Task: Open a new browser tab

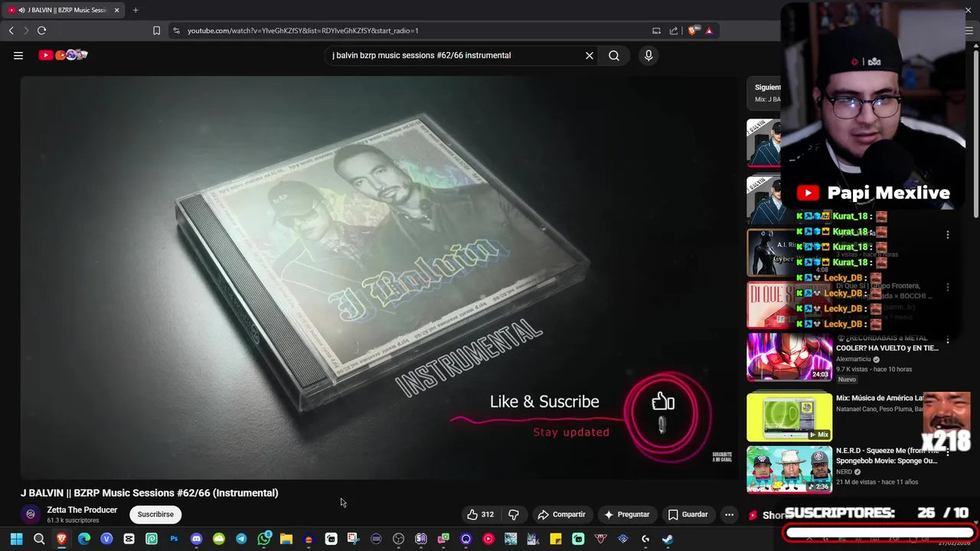Action: (x=136, y=10)
